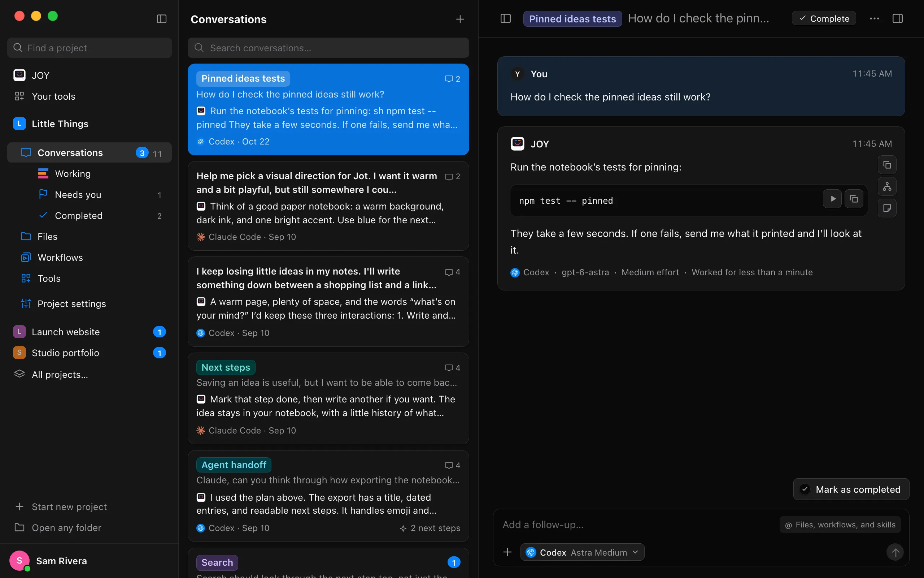
Task: Select Conversations in the sidebar
Action: pyautogui.click(x=90, y=152)
